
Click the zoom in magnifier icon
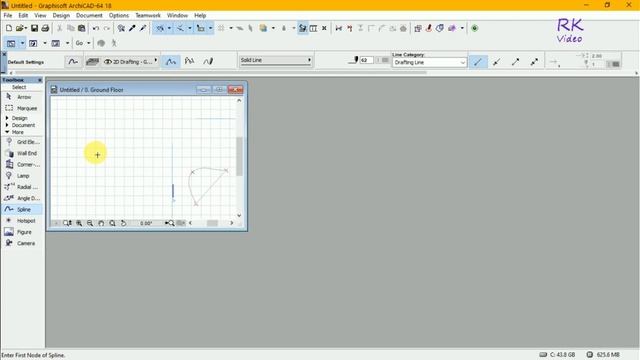tap(79, 223)
